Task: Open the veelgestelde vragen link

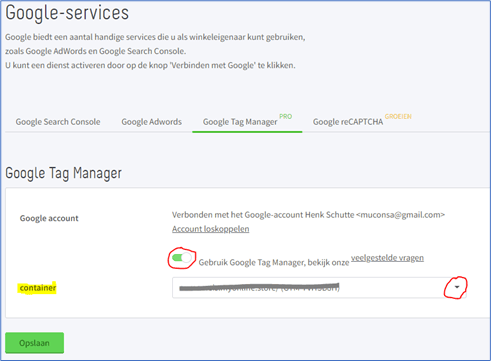Action: click(x=387, y=258)
